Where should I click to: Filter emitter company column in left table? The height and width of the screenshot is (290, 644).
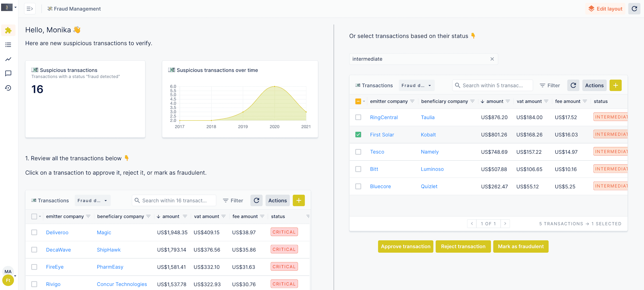tap(88, 216)
